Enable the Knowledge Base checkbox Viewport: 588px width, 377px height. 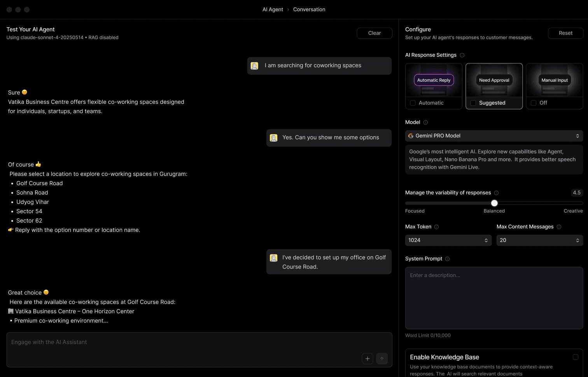click(x=576, y=357)
